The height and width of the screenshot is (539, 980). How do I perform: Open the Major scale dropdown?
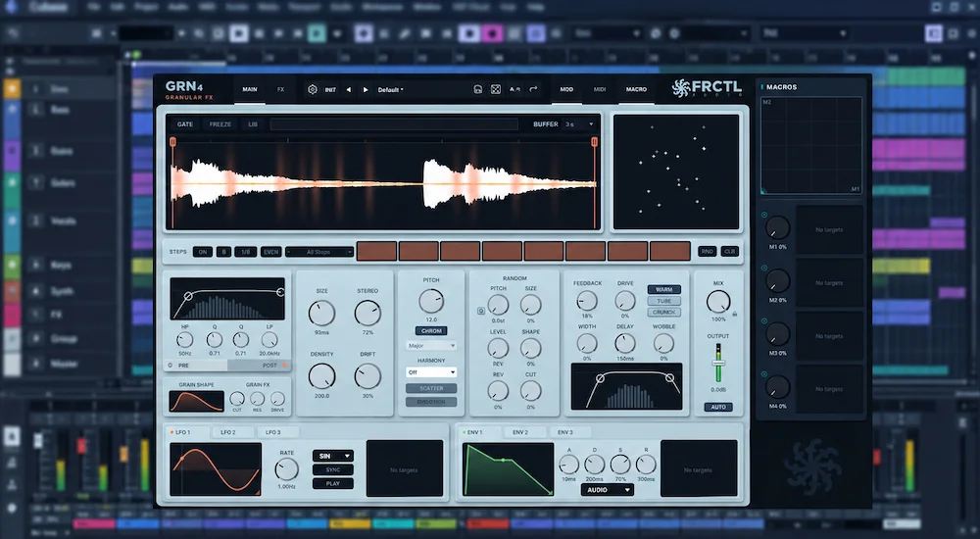[x=431, y=346]
